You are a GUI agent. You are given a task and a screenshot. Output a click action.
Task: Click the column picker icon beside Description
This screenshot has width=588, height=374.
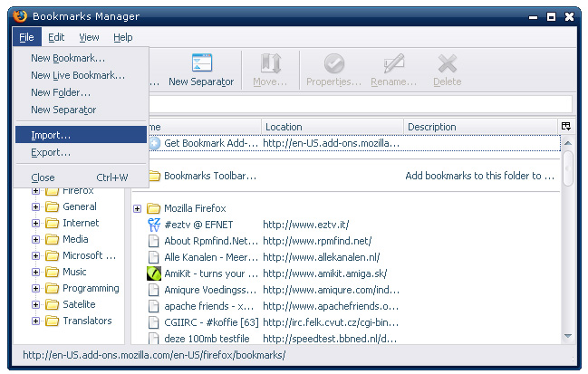(x=566, y=126)
